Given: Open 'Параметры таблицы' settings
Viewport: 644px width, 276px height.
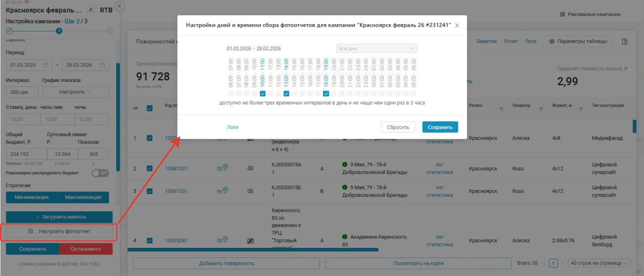Looking at the screenshot, I should coord(578,41).
